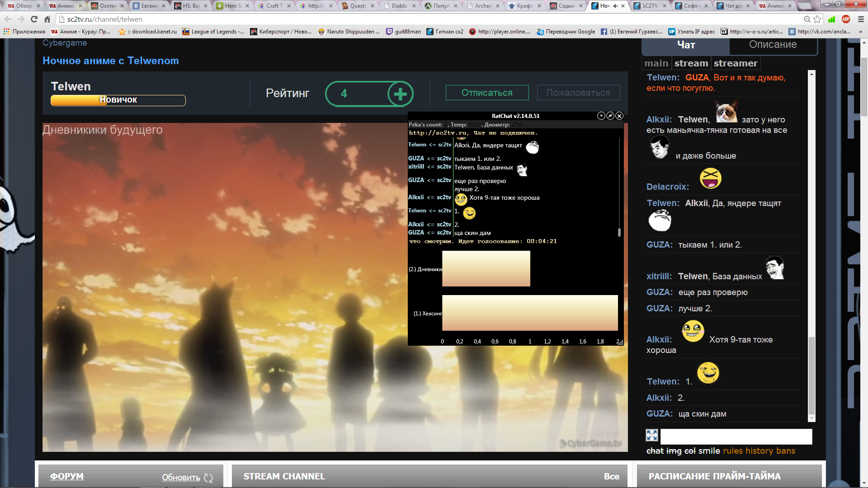Screen dimensions: 868x488
Task: Open the ФОРУМ link
Action: 66,476
